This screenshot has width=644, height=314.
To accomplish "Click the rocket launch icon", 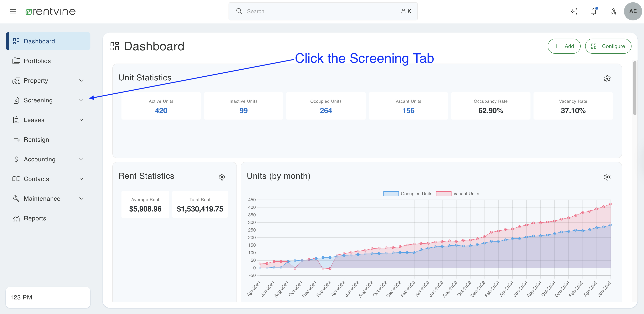I will (613, 11).
